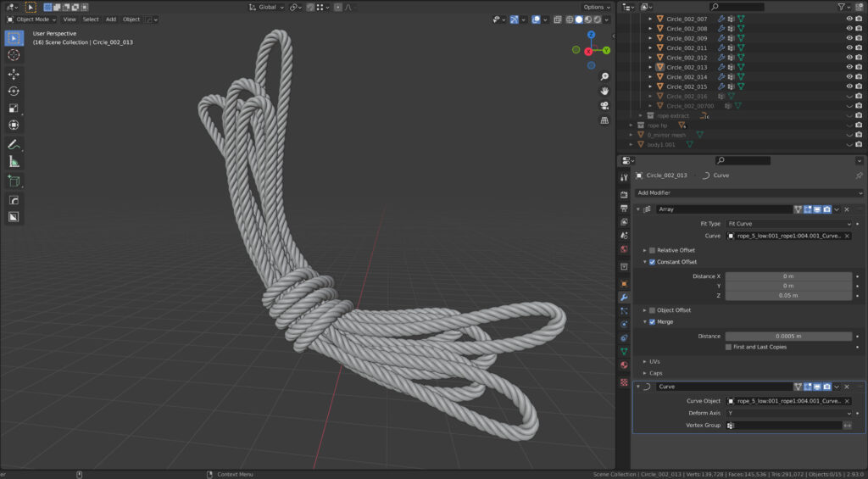The height and width of the screenshot is (479, 868).
Task: Hide Circle_002_007 with its eye icon
Action: [849, 19]
